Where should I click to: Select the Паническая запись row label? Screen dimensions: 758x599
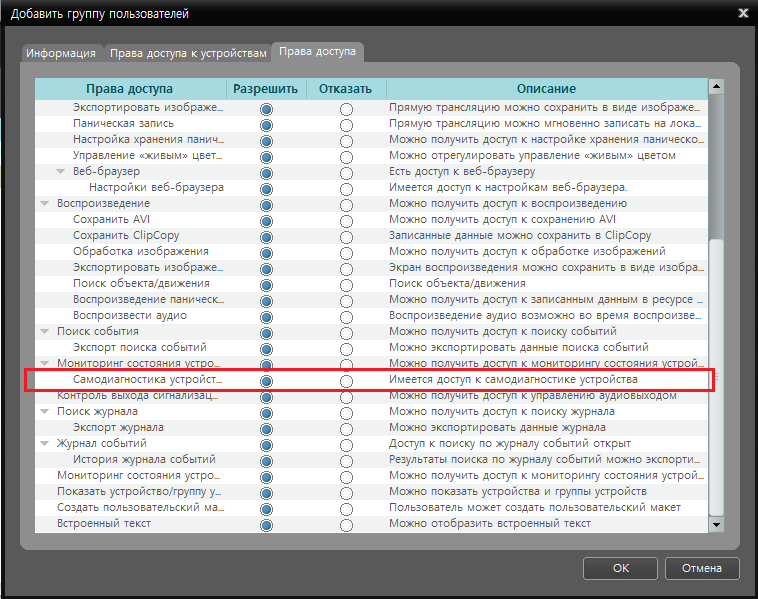[x=123, y=123]
